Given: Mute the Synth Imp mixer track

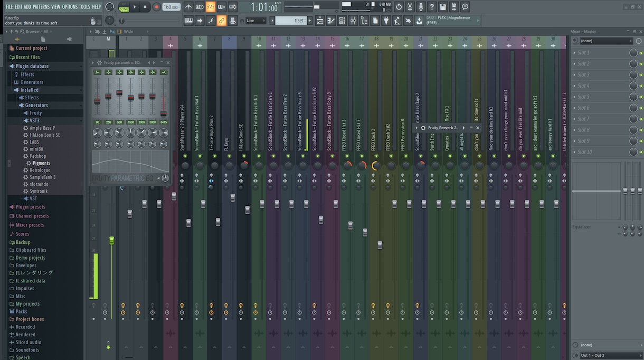Looking at the screenshot, I should click(435, 156).
